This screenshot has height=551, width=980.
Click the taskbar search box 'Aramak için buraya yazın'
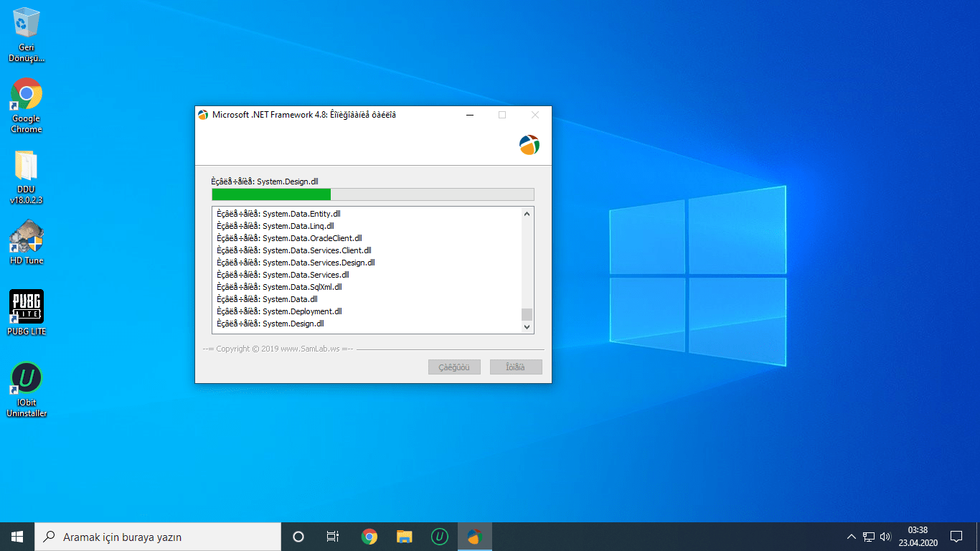click(158, 537)
